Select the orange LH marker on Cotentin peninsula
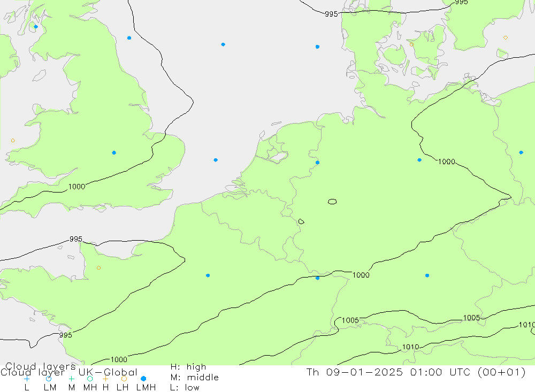 [98, 268]
